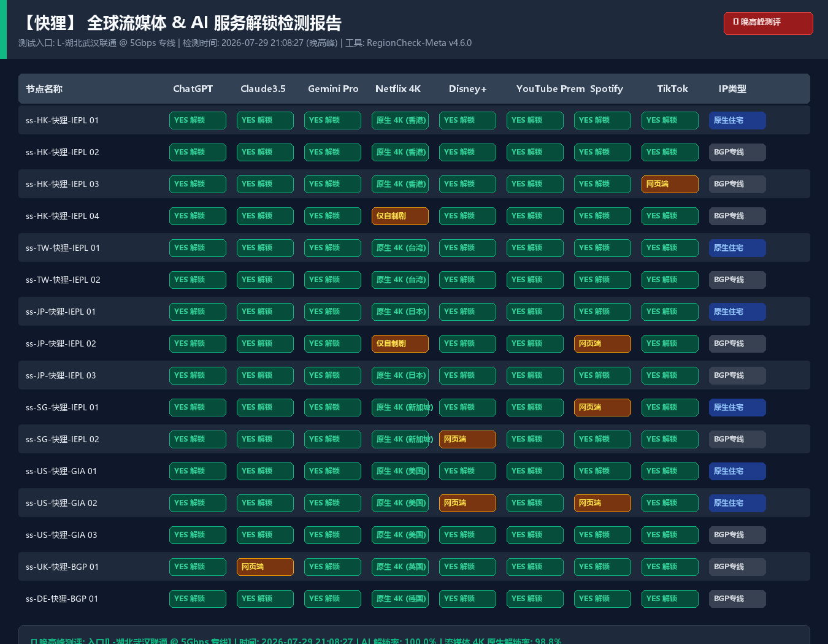Click 原生住宅 tag in ss-HK-快狸-IEPL 01 row
This screenshot has height=644, width=828.
pos(737,120)
